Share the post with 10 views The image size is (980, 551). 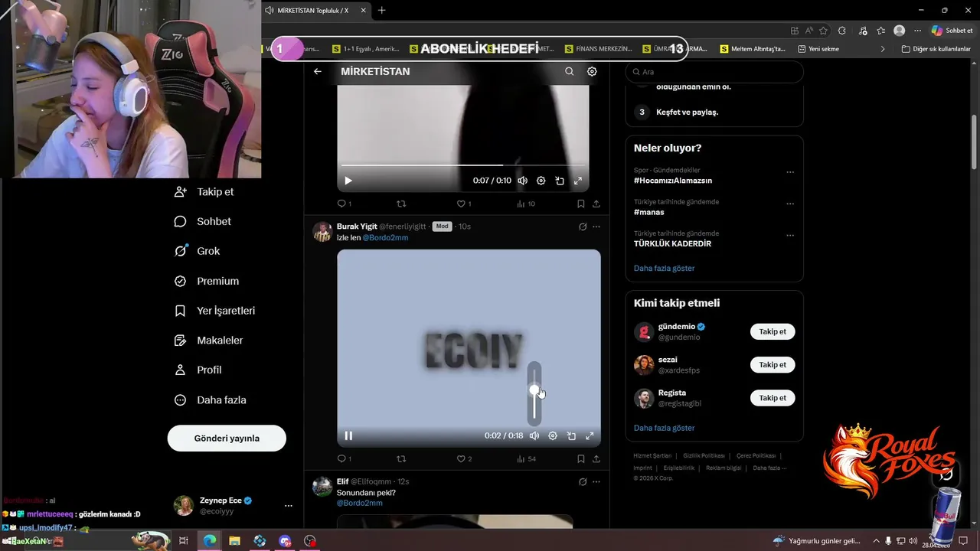(596, 204)
